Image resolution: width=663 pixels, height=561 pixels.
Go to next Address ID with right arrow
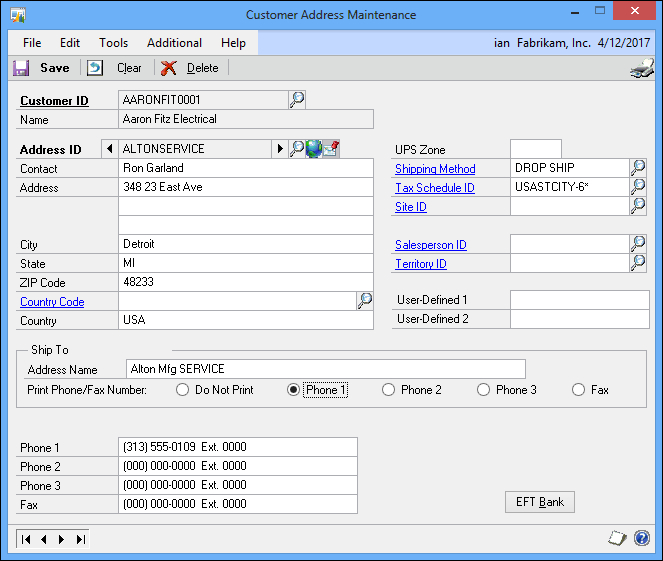click(279, 149)
